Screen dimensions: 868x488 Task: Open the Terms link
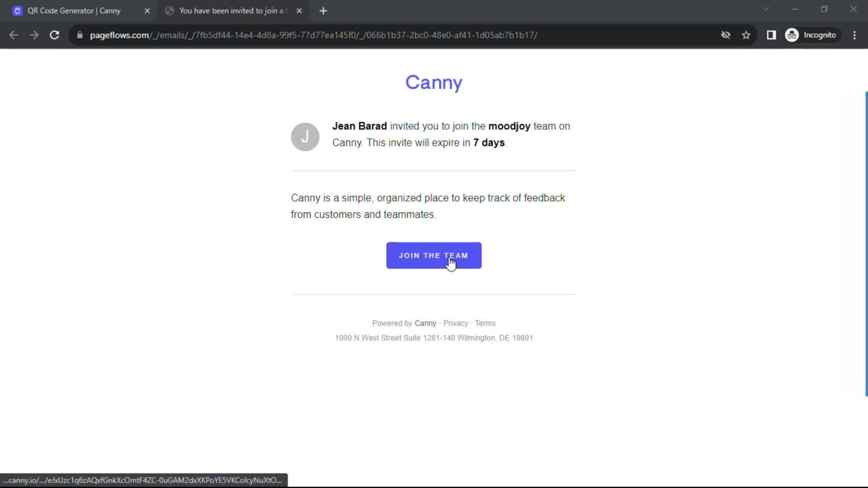[485, 323]
